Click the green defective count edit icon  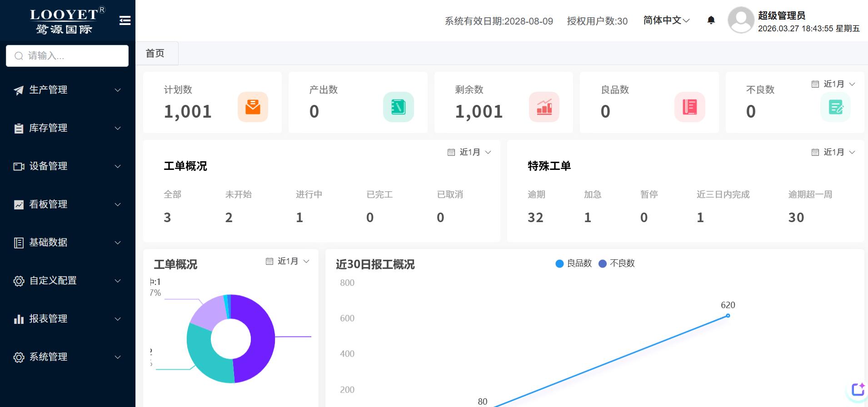[835, 107]
